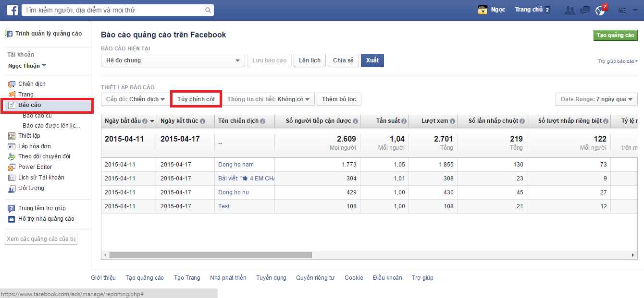This screenshot has height=298, width=644.
Task: Click the Power Editor icon
Action: [12, 167]
